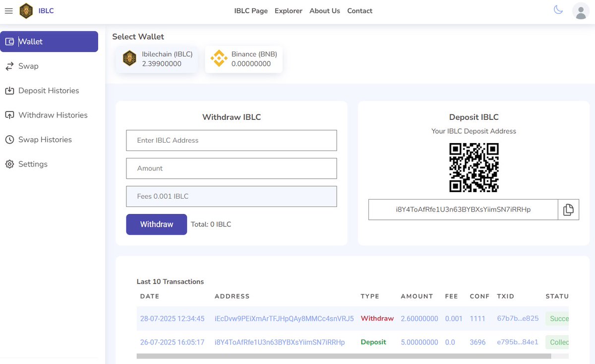This screenshot has height=364, width=595.
Task: Open transaction TXID 67b7b...e825
Action: [x=518, y=318]
